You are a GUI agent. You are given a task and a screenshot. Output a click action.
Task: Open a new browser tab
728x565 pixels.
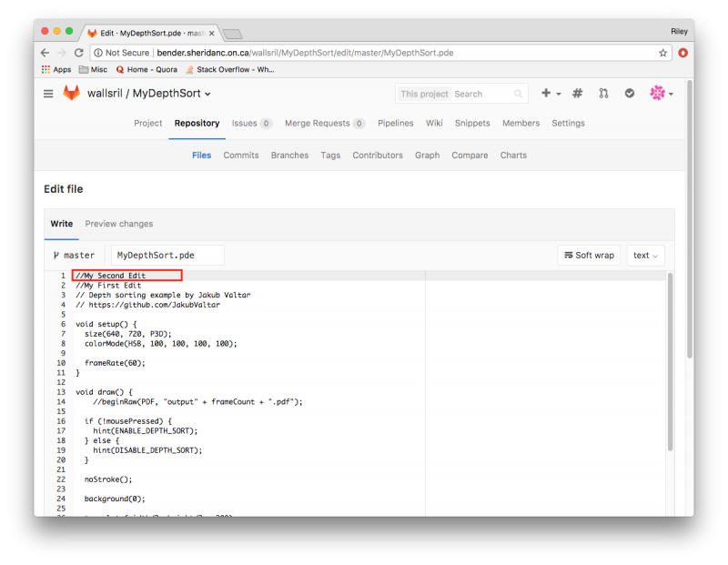tap(233, 34)
